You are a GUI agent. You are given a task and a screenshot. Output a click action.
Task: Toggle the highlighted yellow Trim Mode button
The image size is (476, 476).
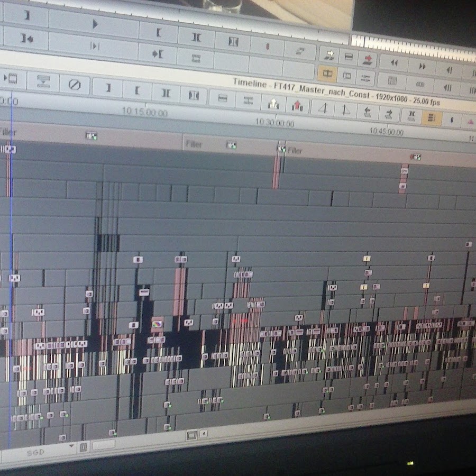[x=327, y=74]
